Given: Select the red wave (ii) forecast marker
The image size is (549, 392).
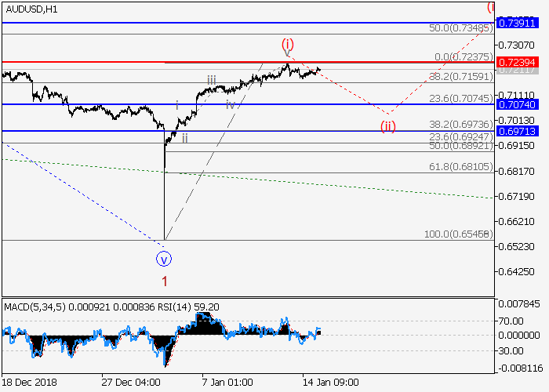Looking at the screenshot, I should pos(388,125).
